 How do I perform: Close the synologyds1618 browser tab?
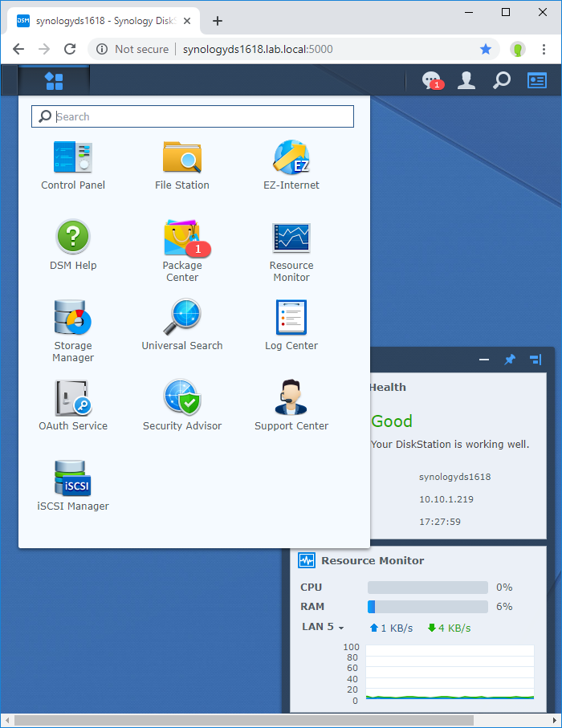[x=187, y=21]
